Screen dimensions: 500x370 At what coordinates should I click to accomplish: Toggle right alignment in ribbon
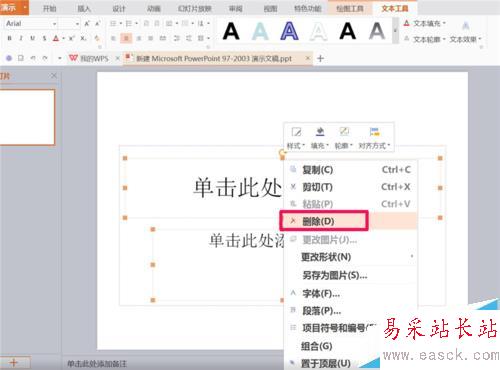pos(139,38)
